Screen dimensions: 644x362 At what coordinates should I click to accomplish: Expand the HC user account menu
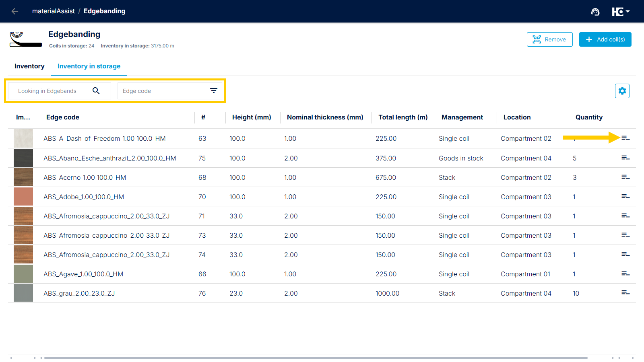tap(620, 12)
